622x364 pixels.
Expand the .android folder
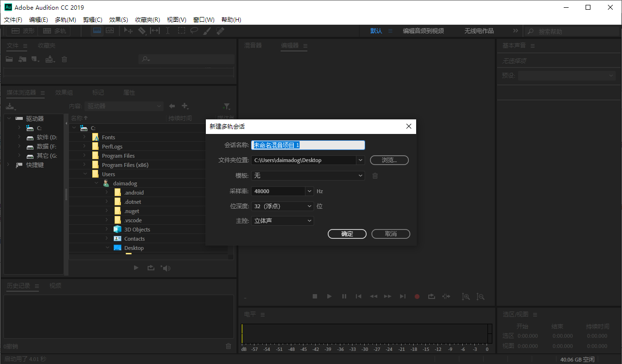(107, 192)
